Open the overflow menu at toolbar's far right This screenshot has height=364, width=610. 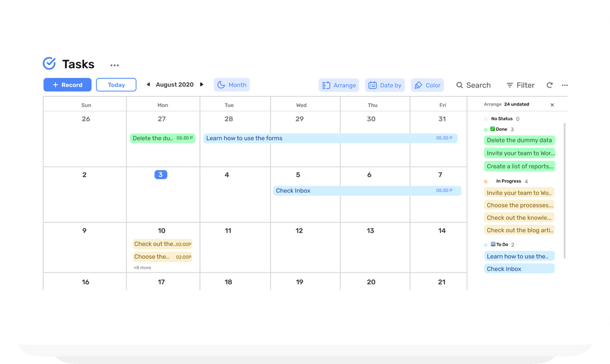[x=565, y=85]
